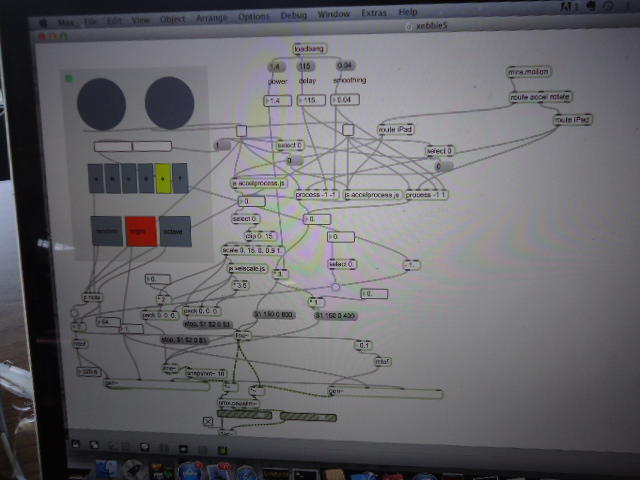640x480 pixels.
Task: Click the 0.04 number box under smoothing
Action: [345, 100]
